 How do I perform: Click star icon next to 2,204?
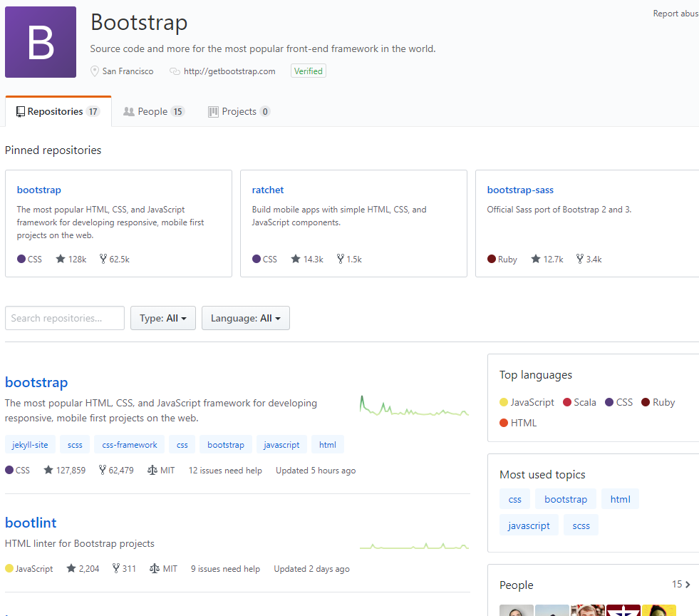(71, 568)
